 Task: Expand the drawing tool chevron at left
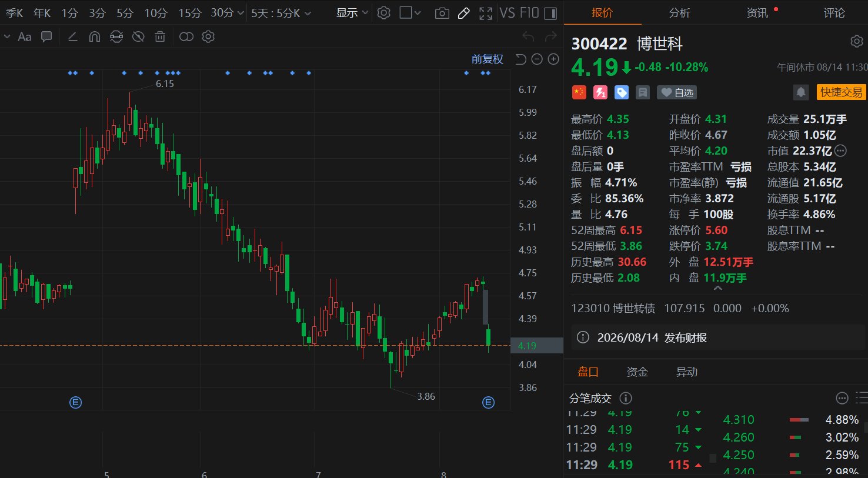7,37
